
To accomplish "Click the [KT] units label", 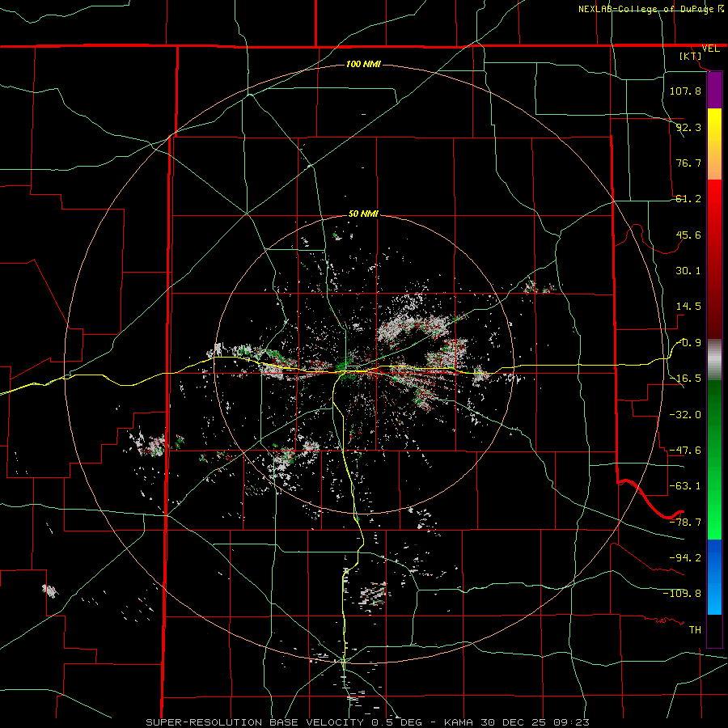I will [x=691, y=56].
